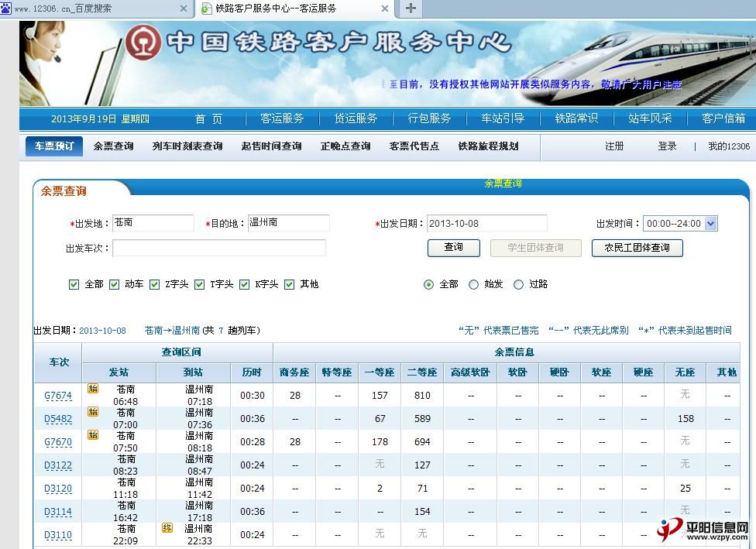
Task: Select 正晚点查询 tab
Action: (345, 146)
